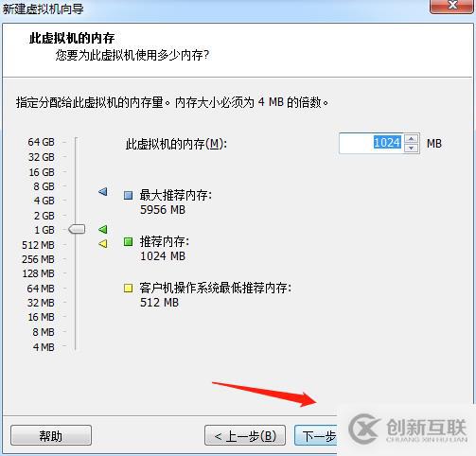This screenshot has width=476, height=456.
Task: Click the memory slider handle at 1 GB
Action: coord(77,229)
